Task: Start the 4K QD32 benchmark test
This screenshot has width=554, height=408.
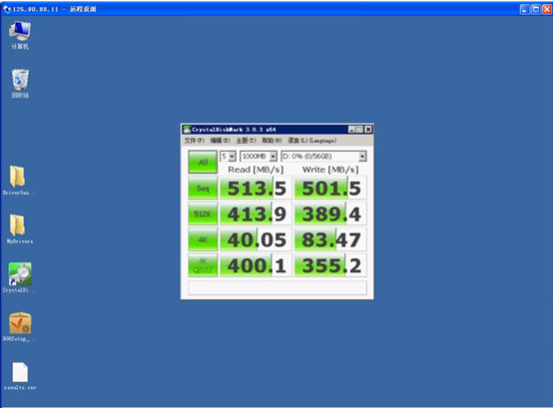Action: click(x=202, y=265)
